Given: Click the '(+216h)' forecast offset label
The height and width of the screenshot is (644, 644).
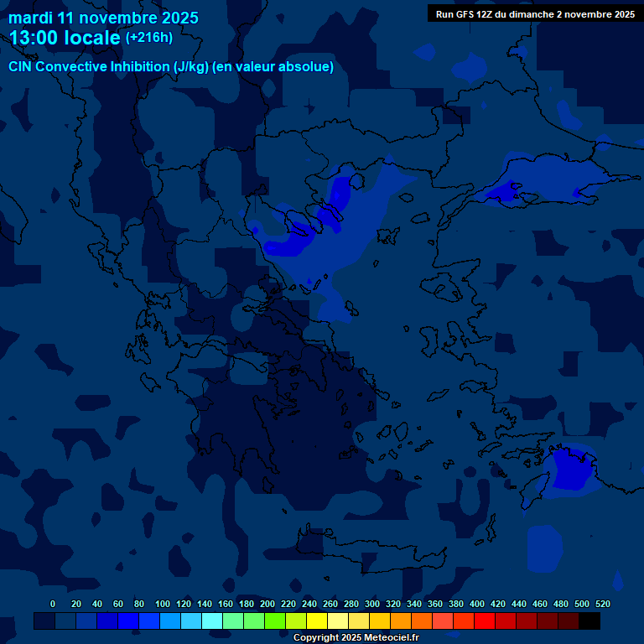Looking at the screenshot, I should coord(149,37).
